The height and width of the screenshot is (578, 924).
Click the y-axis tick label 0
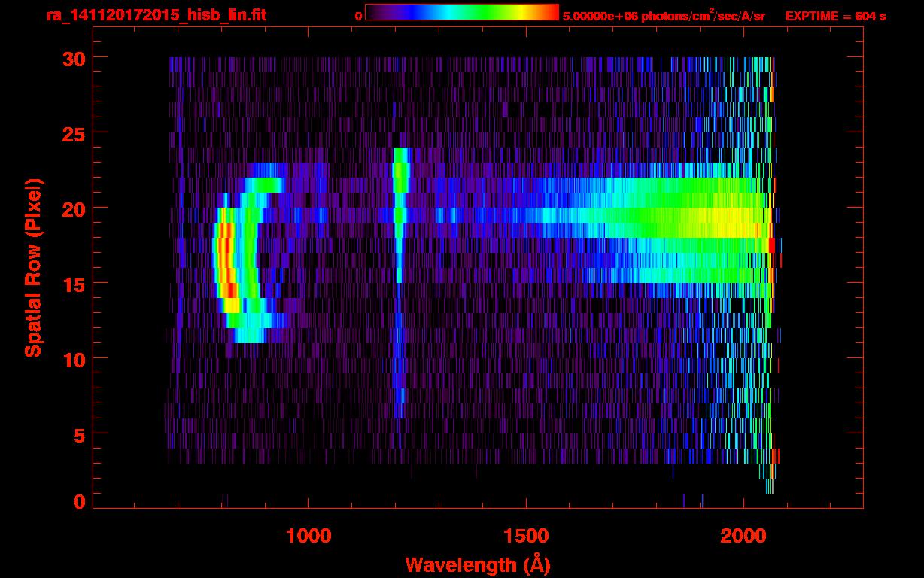(x=78, y=502)
